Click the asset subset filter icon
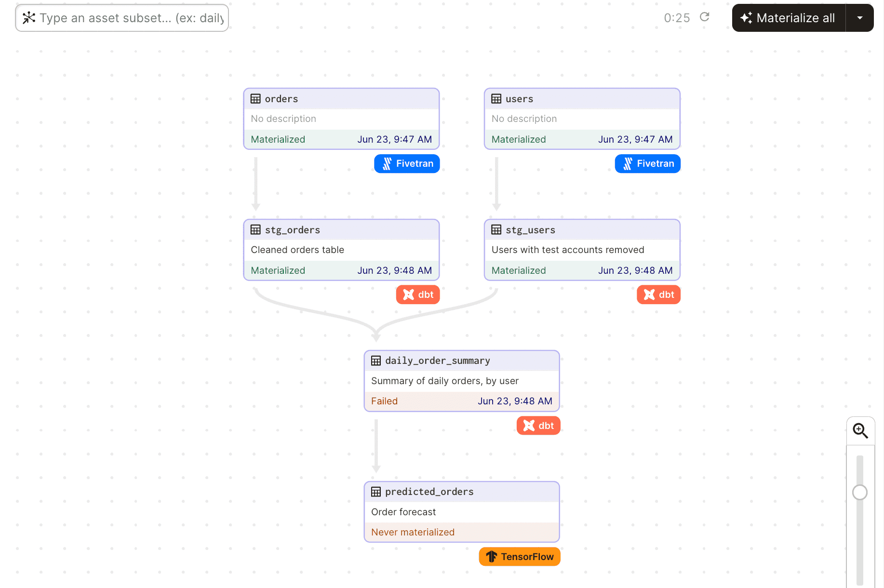The height and width of the screenshot is (588, 884). [x=29, y=18]
